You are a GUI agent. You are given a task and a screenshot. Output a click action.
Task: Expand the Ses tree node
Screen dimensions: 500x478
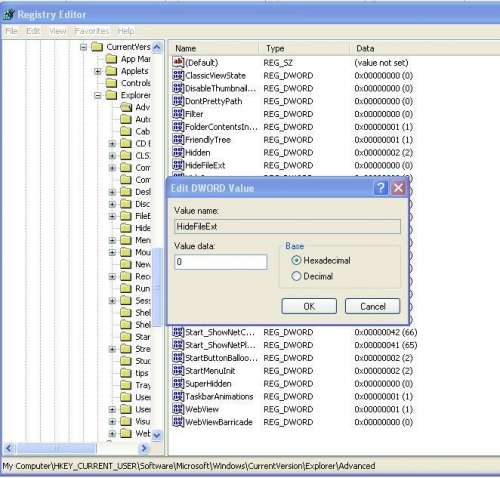112,301
